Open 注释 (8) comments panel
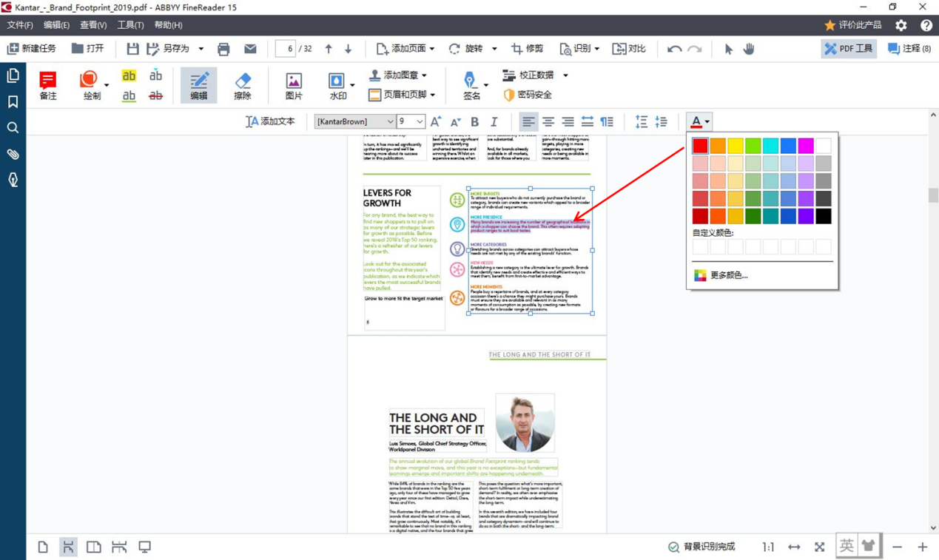The image size is (939, 560). [x=909, y=49]
